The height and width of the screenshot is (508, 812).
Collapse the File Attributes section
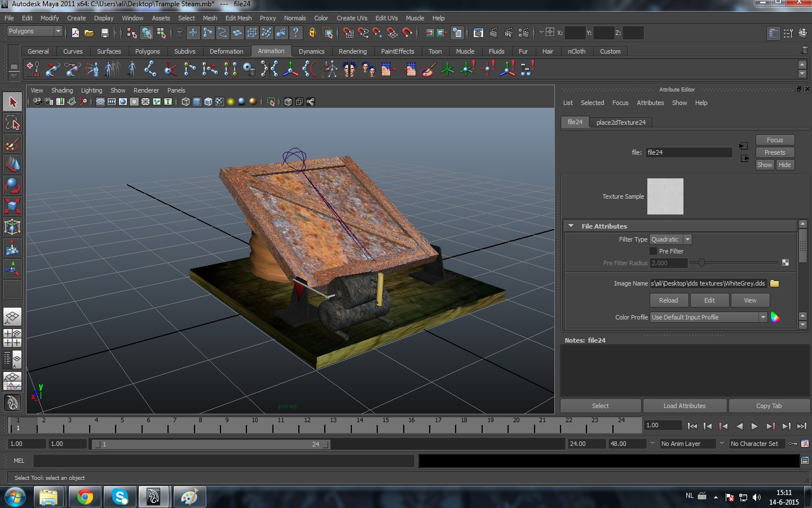click(571, 226)
